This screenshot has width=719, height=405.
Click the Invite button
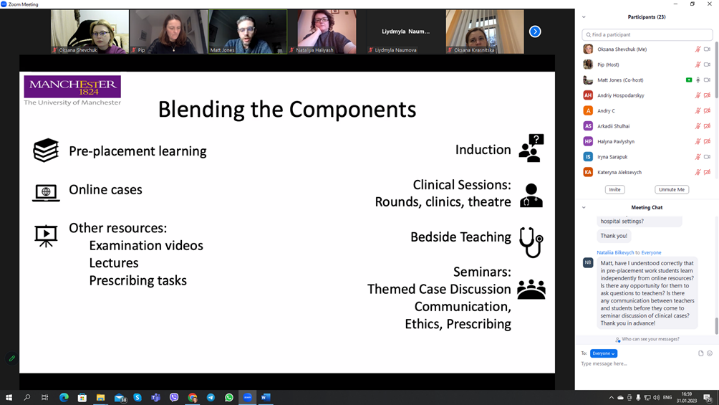click(x=614, y=189)
